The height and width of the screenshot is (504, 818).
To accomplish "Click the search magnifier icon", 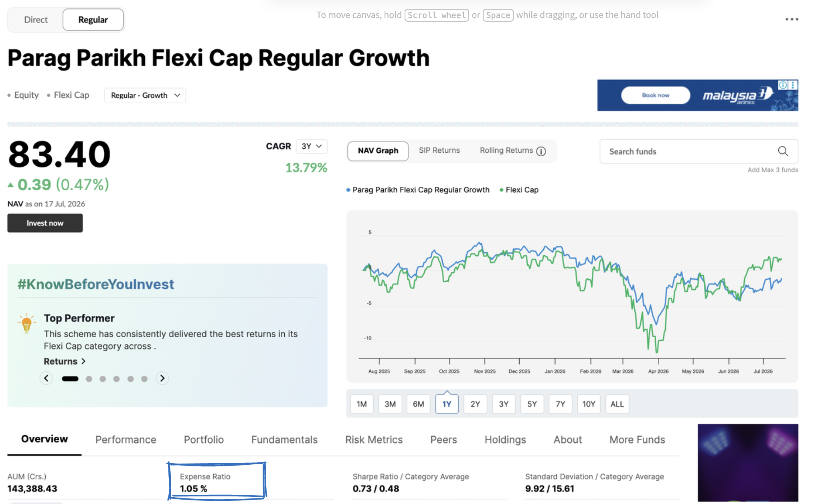I will coord(783,151).
